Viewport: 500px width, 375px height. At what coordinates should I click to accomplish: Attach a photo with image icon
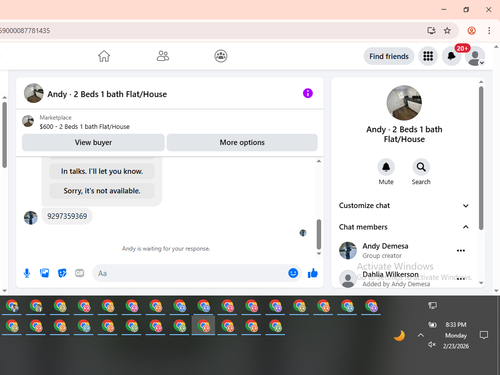(44, 273)
